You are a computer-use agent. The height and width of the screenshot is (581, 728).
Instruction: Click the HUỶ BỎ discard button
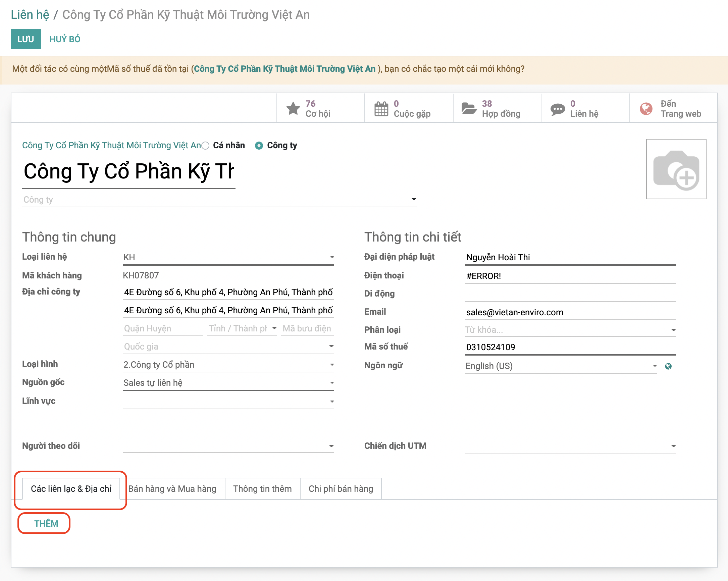[x=65, y=39]
